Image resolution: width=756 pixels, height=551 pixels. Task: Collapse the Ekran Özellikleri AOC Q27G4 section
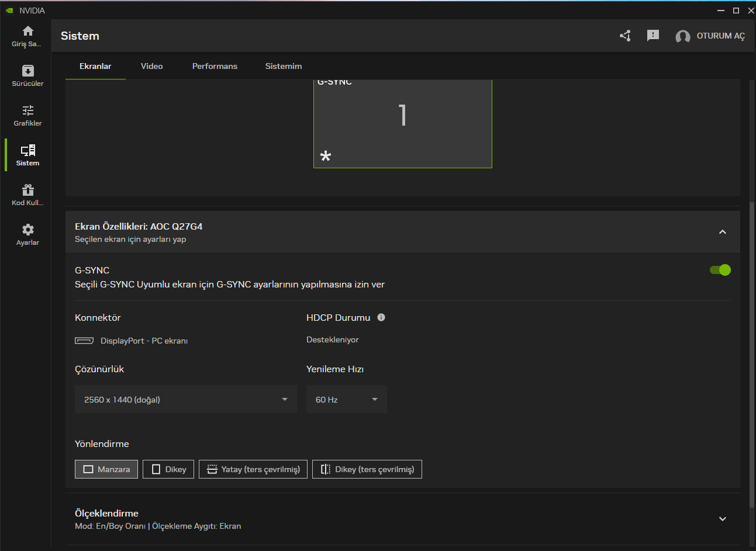(x=723, y=232)
